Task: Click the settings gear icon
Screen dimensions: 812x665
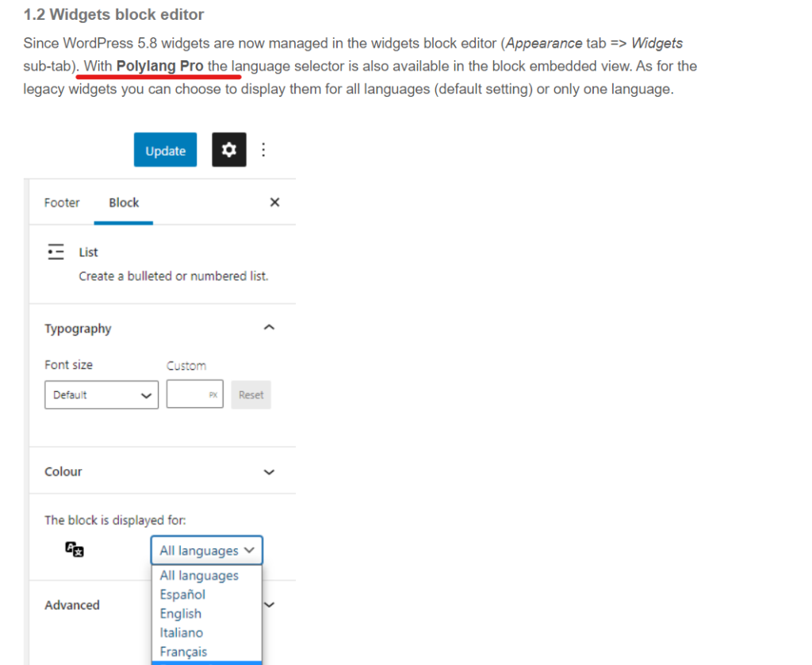Action: [229, 150]
